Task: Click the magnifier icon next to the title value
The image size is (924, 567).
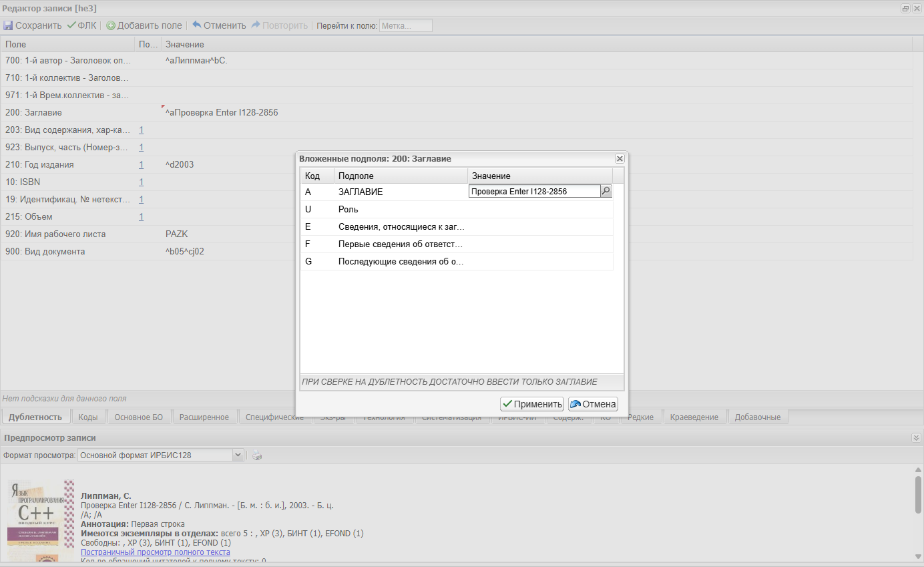Action: (x=606, y=191)
